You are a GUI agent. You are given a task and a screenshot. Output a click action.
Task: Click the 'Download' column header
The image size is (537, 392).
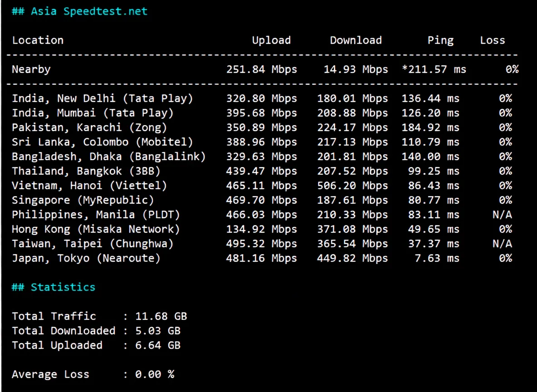click(356, 40)
